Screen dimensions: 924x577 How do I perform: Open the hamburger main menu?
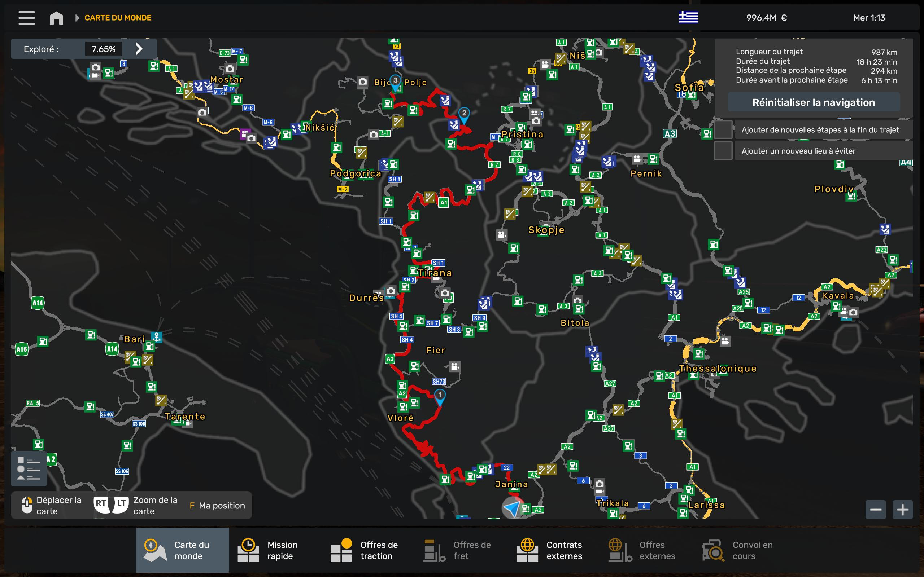pyautogui.click(x=26, y=18)
